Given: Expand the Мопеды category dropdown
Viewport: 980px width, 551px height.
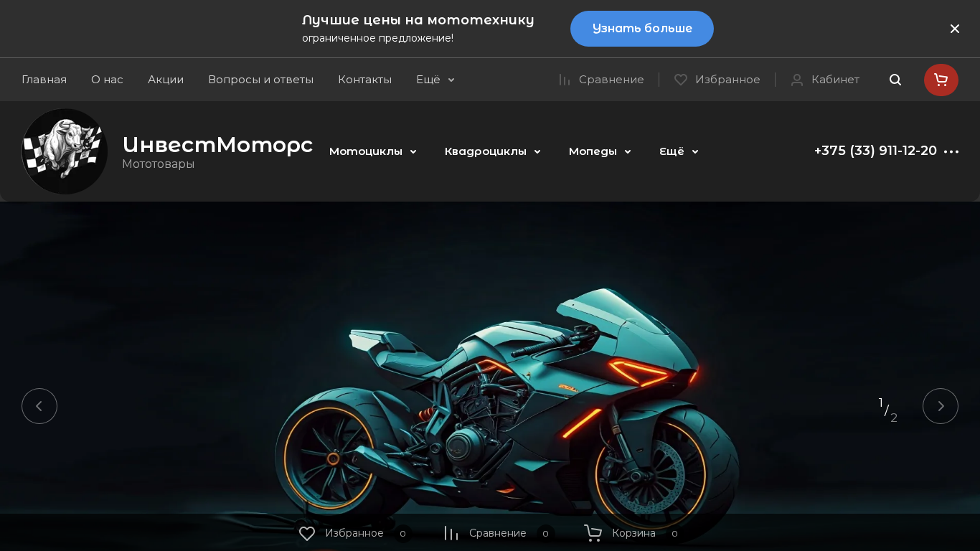Looking at the screenshot, I should [x=600, y=151].
